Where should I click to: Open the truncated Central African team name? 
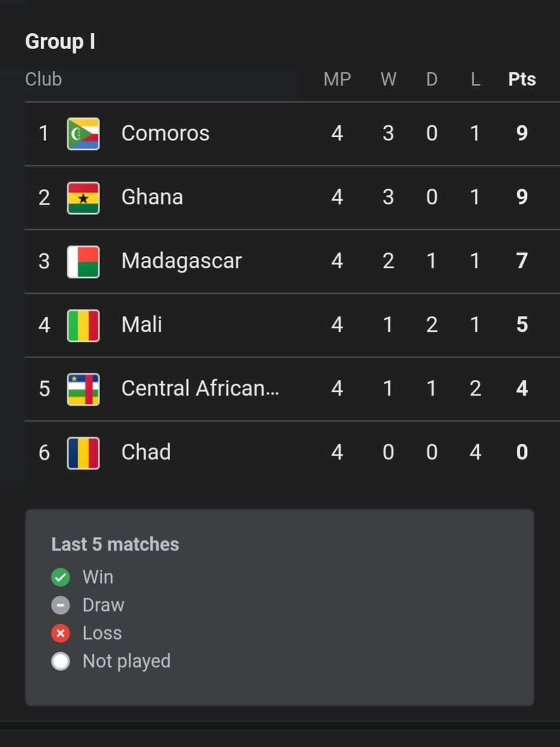pyautogui.click(x=200, y=389)
